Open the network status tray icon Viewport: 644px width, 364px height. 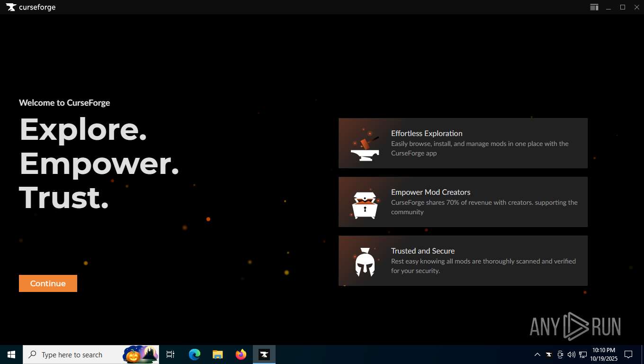pos(582,355)
